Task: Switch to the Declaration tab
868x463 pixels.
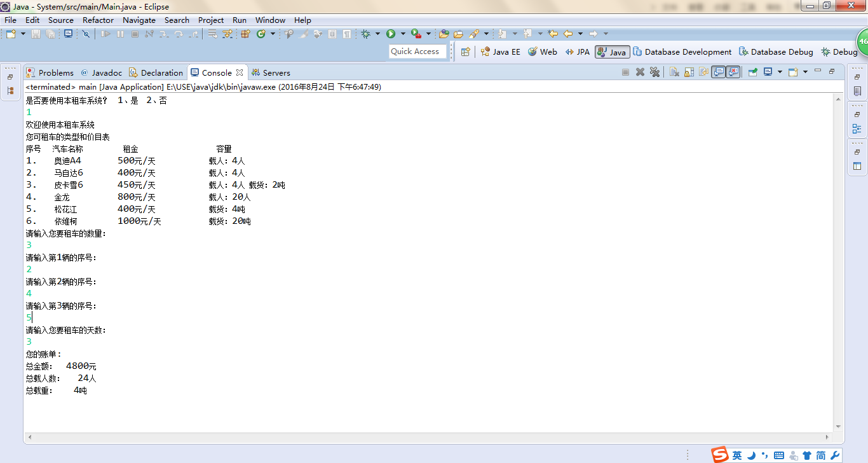Action: 156,73
